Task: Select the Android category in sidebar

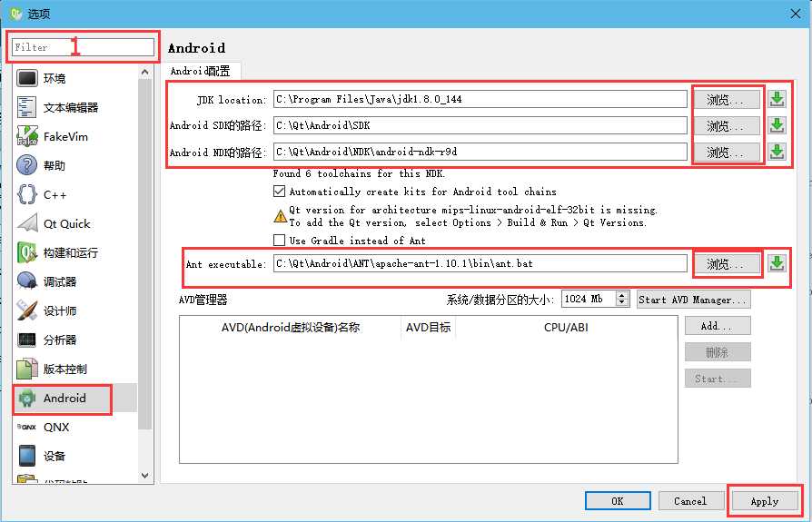Action: tap(75, 398)
